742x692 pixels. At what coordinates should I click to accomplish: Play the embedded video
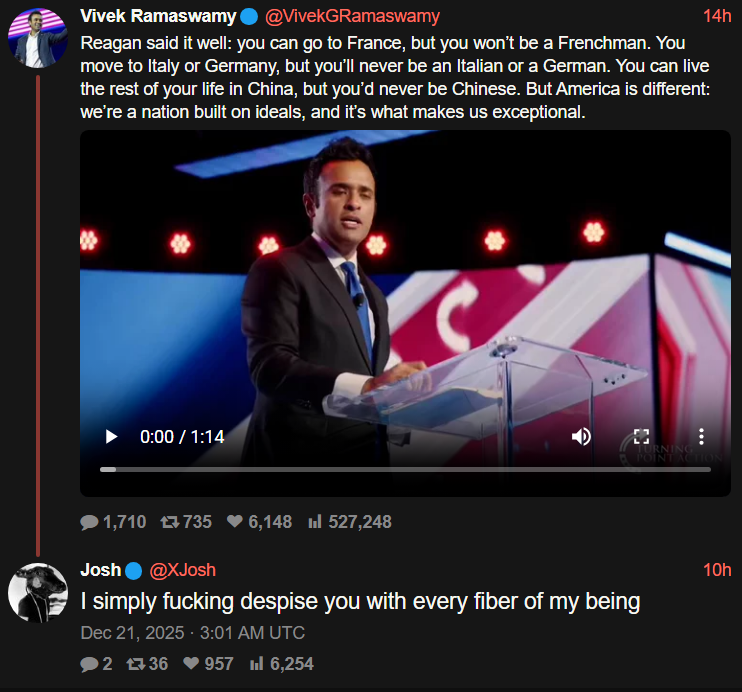(111, 437)
